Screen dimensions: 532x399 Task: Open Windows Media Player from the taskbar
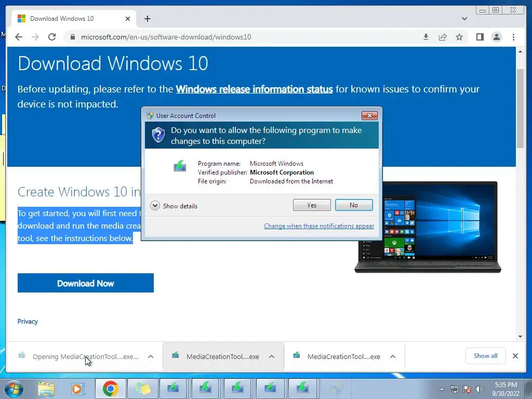(x=77, y=389)
